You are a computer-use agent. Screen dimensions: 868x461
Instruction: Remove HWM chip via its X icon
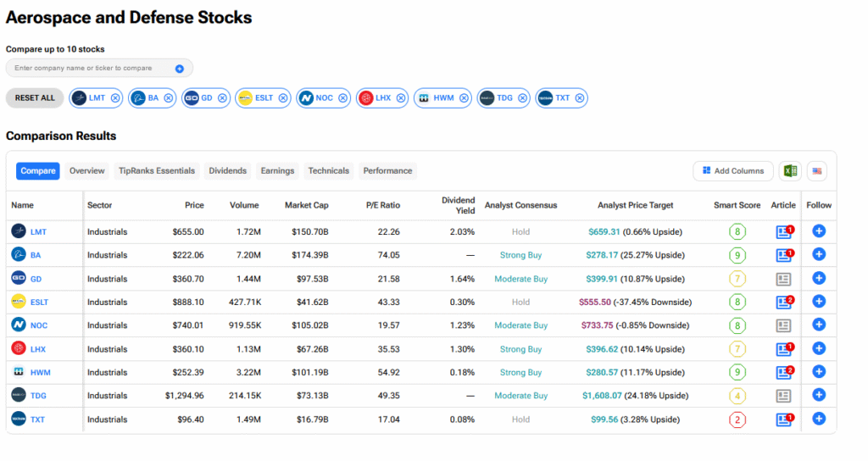[x=464, y=98]
